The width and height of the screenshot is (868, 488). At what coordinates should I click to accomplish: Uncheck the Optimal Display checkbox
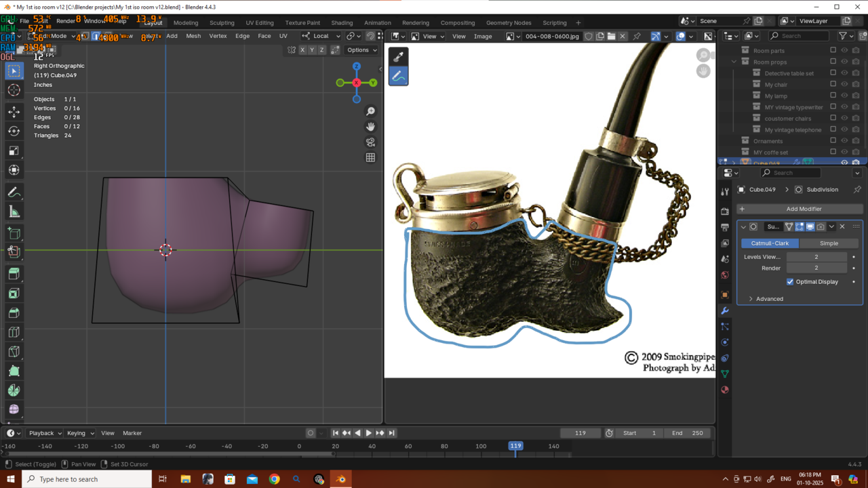click(x=790, y=282)
